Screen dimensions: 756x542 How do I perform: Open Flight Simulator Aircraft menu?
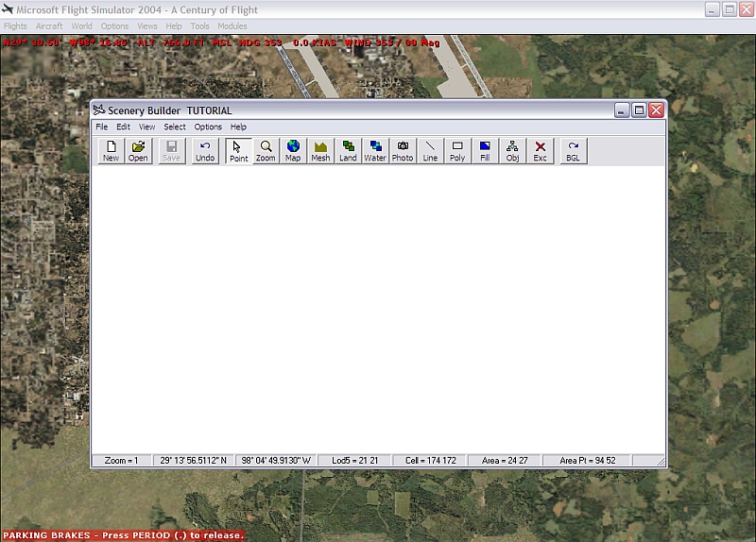click(x=49, y=26)
